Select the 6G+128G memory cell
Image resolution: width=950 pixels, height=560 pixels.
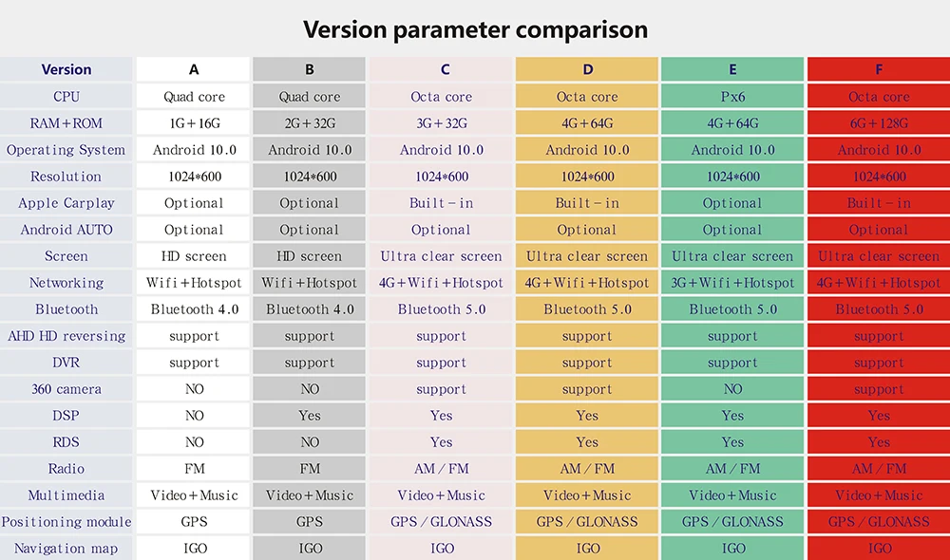(x=879, y=123)
